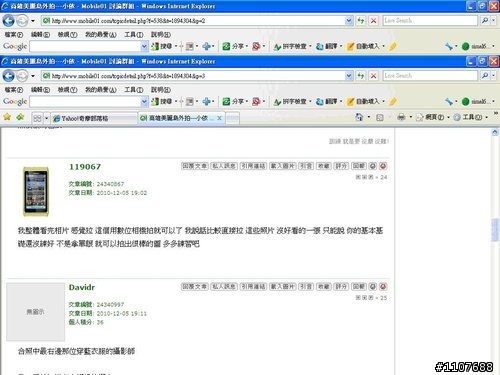Click green account status icon in front window
500x375 pixels.
click(465, 101)
